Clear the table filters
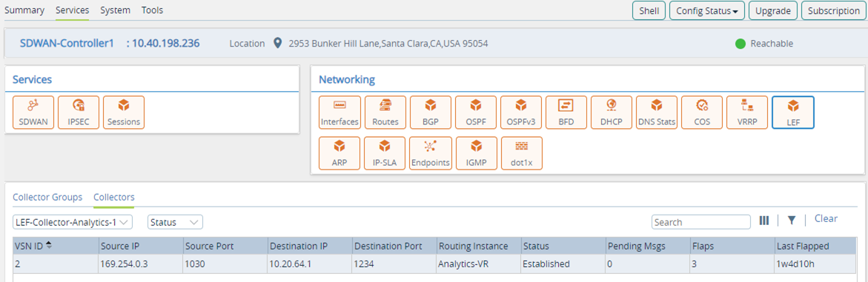Image resolution: width=868 pixels, height=282 pixels. 826,219
